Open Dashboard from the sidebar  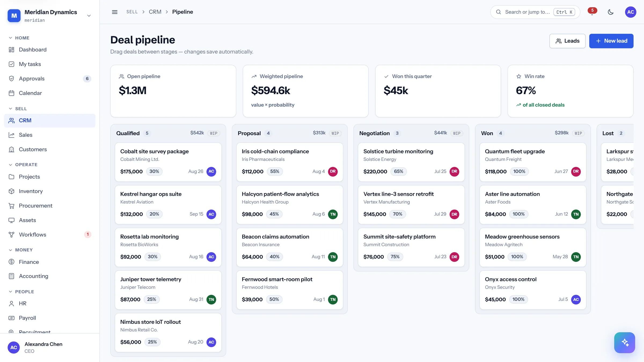point(50,50)
